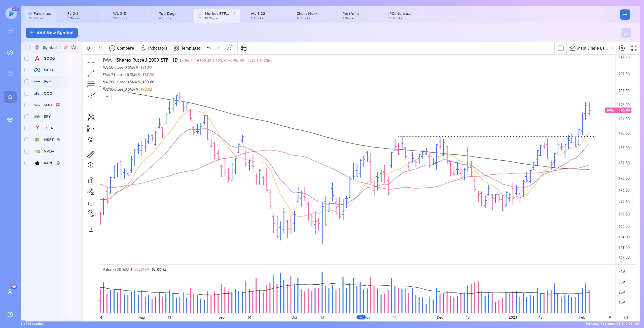The image size is (644, 328).
Task: Toggle the layout square selector button
Action: click(x=560, y=48)
